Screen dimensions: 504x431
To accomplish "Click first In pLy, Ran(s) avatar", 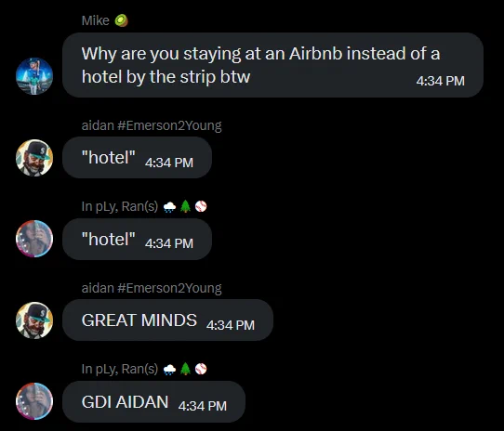I will pyautogui.click(x=34, y=239).
